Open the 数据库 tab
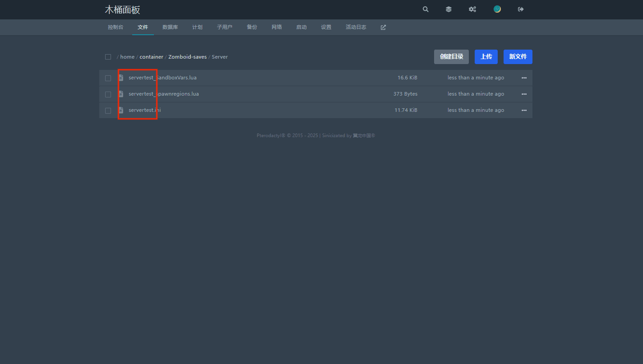Image resolution: width=643 pixels, height=364 pixels. (x=170, y=27)
